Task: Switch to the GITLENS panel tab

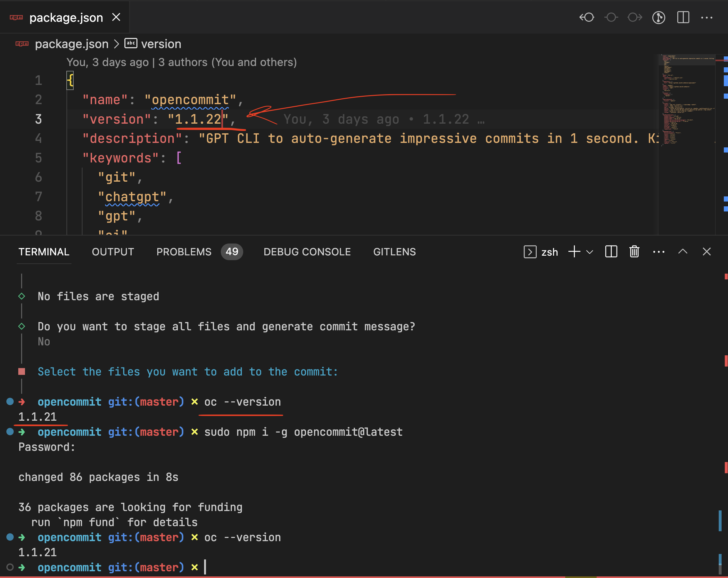Action: [x=394, y=252]
